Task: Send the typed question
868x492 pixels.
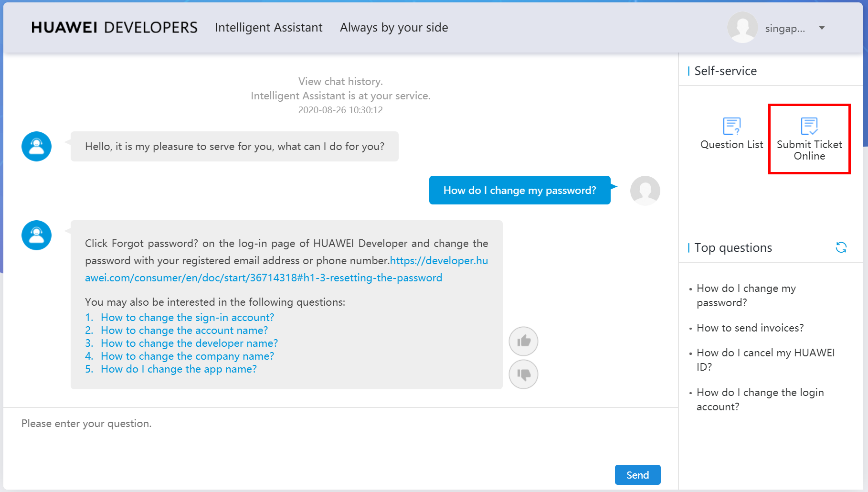Action: pyautogui.click(x=637, y=475)
